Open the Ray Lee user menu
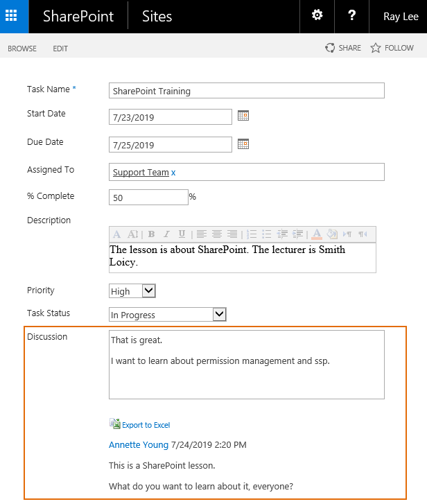 [401, 17]
